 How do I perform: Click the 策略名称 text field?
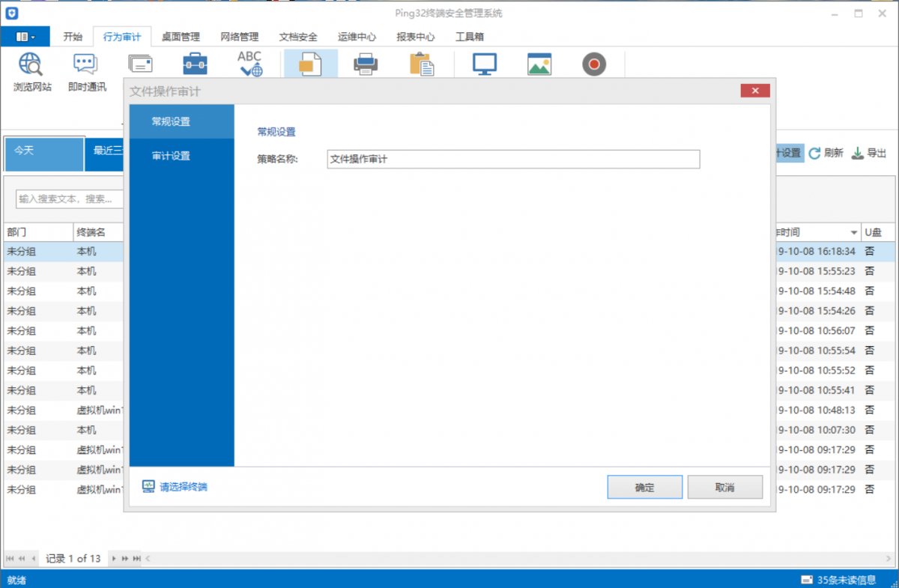coord(513,159)
